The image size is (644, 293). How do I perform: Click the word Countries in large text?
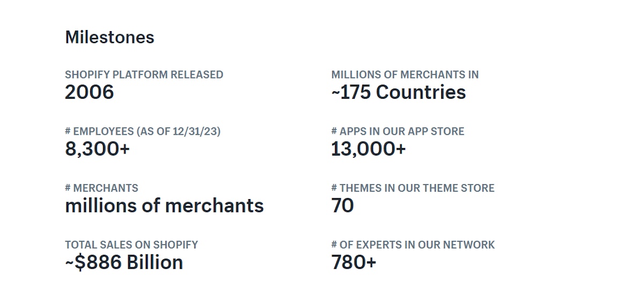tap(421, 92)
